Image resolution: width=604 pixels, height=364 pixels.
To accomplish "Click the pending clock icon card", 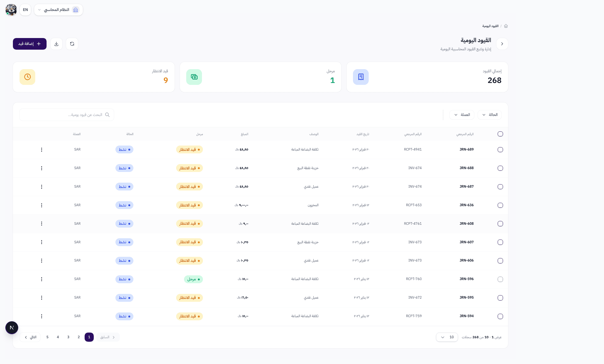I will pyautogui.click(x=27, y=77).
